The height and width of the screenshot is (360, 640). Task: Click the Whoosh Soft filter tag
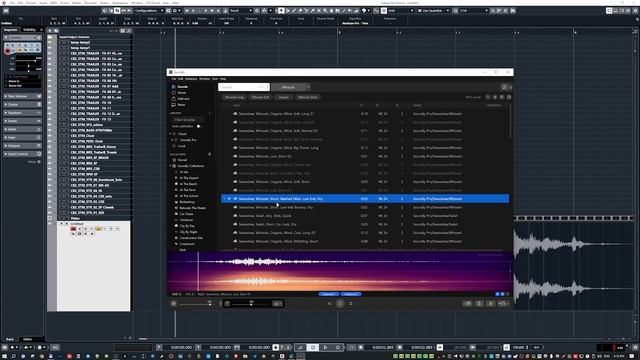(260, 98)
